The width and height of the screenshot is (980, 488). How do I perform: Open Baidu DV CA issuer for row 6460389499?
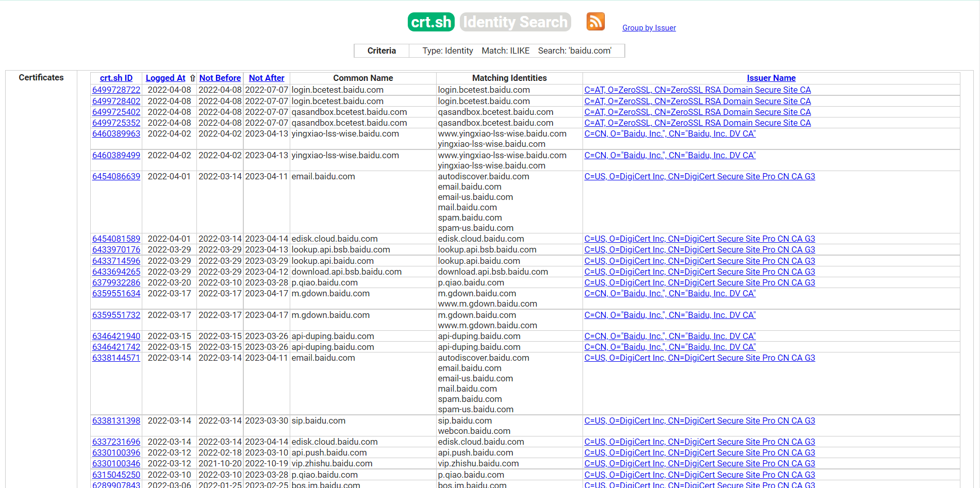point(670,155)
